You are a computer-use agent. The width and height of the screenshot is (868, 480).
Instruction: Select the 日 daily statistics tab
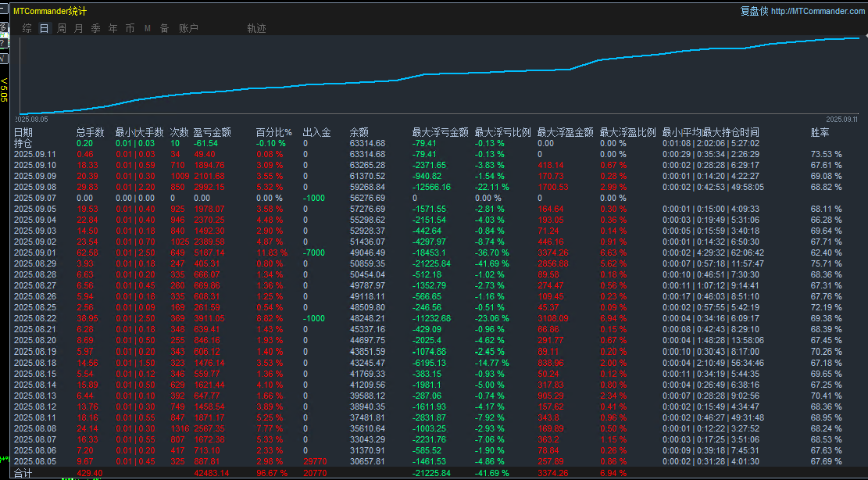click(x=44, y=28)
